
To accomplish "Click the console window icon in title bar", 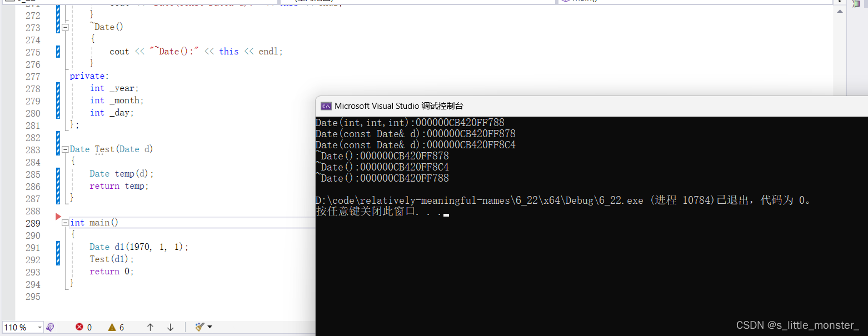I will (x=326, y=106).
